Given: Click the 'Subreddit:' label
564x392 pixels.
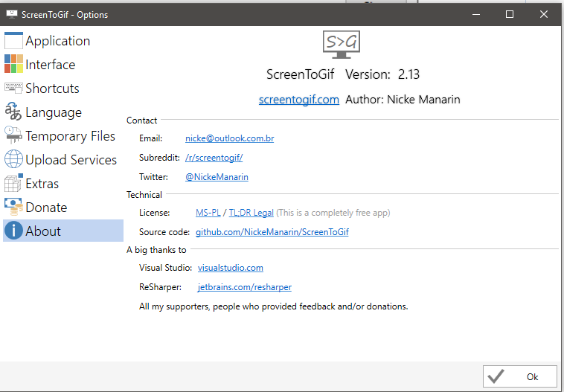Looking at the screenshot, I should click(159, 158).
